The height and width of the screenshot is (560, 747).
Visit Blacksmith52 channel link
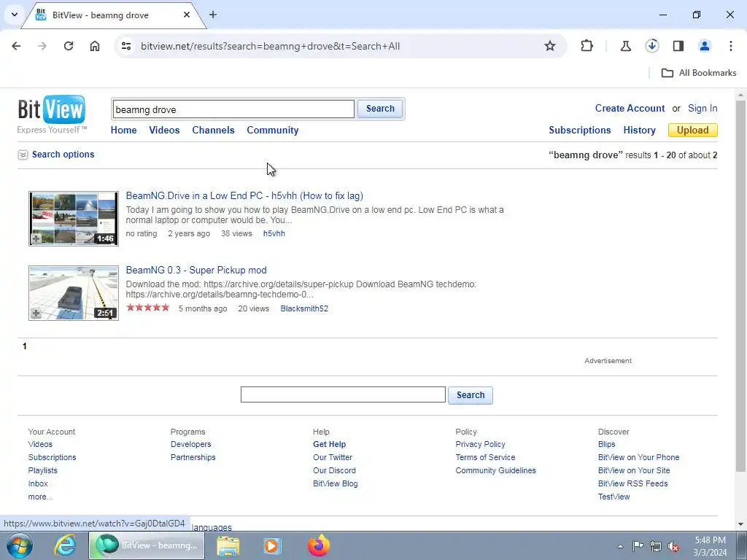coord(304,308)
